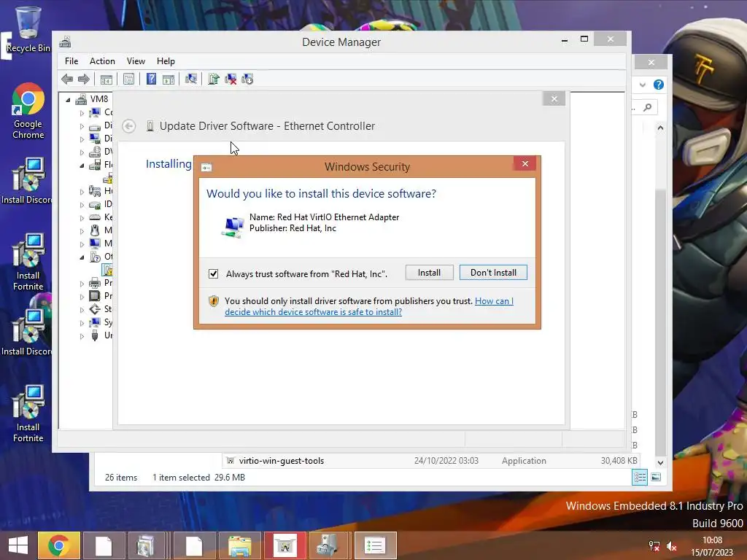Expand the Explorer ribbon chevron

pyautogui.click(x=643, y=85)
